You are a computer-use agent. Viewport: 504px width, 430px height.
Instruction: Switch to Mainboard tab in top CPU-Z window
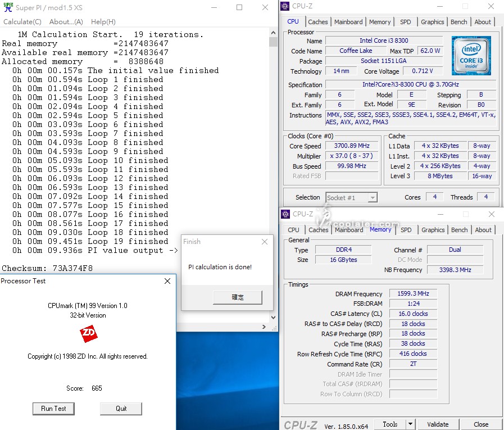pos(348,22)
